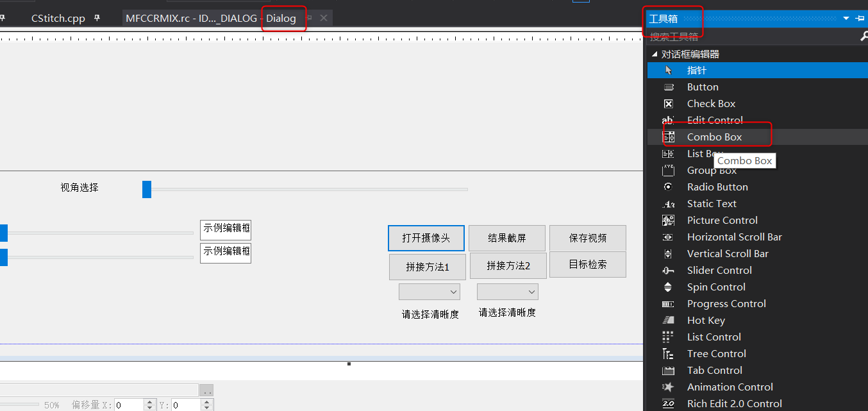The image size is (868, 411).
Task: Select the Dialog document tab
Action: coord(283,19)
